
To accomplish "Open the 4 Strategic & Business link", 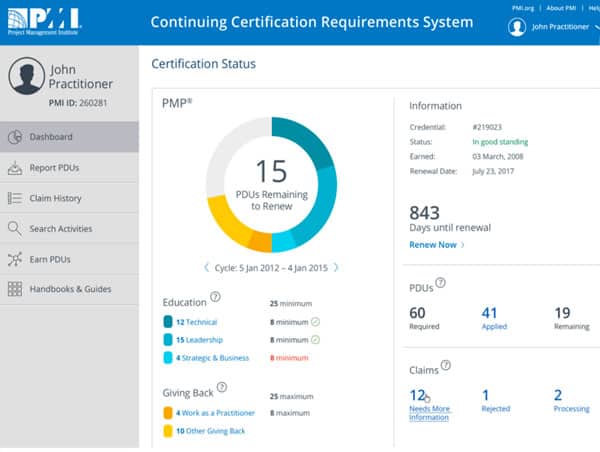I will (212, 358).
